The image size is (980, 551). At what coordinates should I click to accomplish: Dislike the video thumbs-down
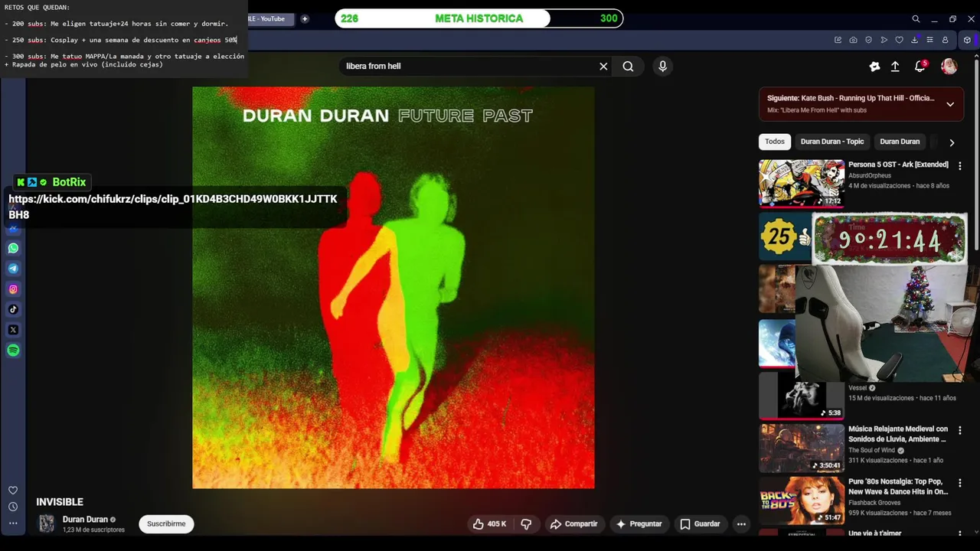point(526,523)
